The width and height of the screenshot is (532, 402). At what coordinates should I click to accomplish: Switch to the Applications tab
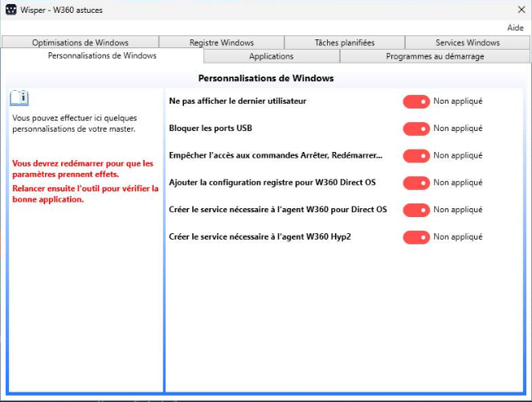(272, 56)
